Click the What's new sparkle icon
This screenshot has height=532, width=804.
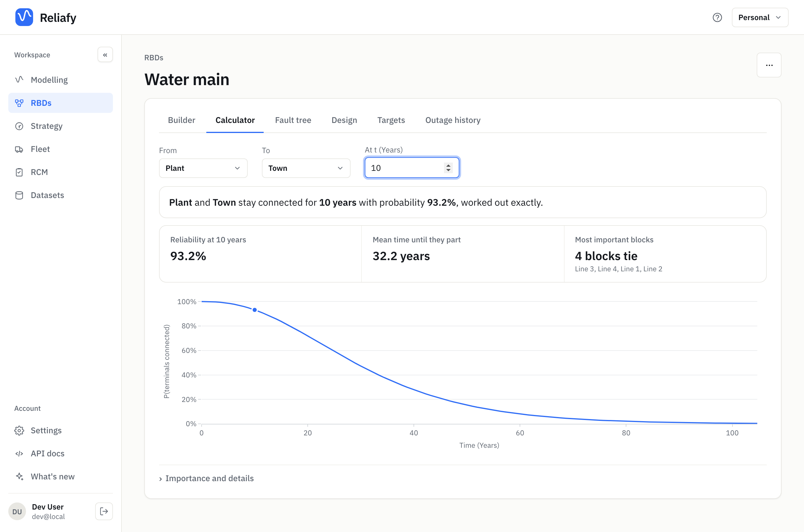click(19, 477)
